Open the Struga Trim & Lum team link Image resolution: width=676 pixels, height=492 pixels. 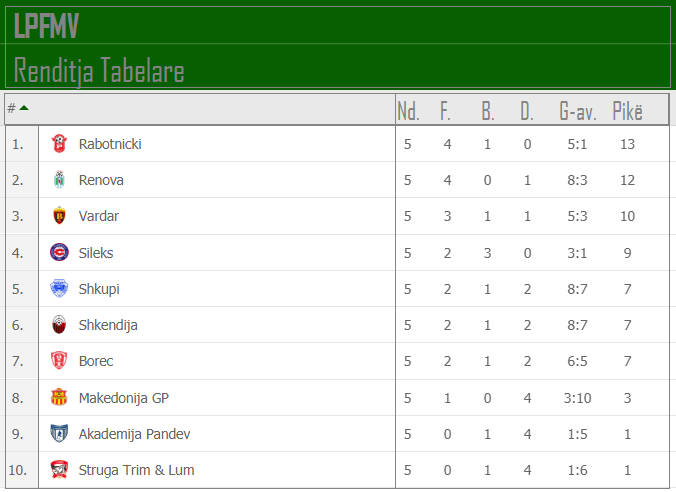coord(136,470)
